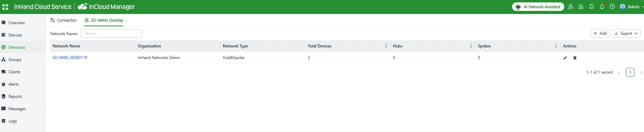Click the Network Type column header

click(235, 46)
